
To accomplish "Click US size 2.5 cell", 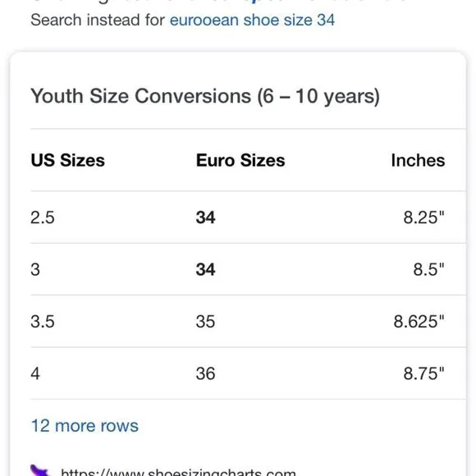I will click(43, 217).
